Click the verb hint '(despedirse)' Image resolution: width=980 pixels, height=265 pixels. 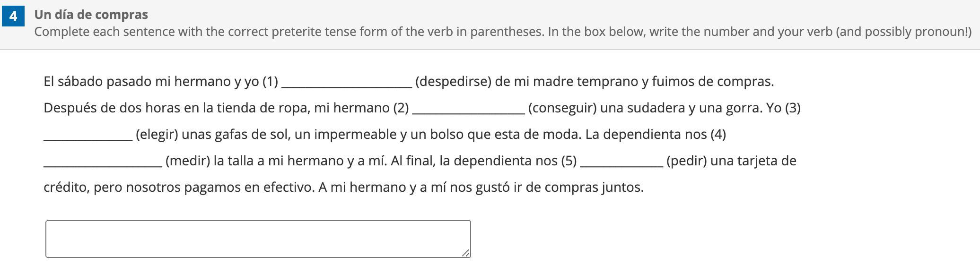453,82
